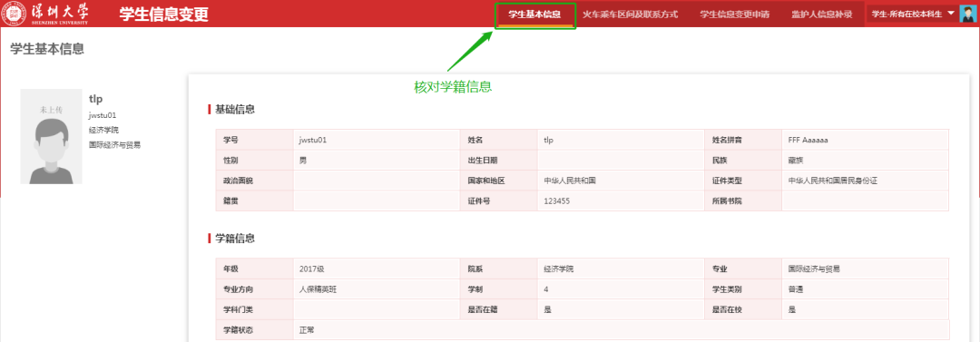Click the 学籍状态 value 正常
Screen dimensions: 980x342
tap(307, 329)
